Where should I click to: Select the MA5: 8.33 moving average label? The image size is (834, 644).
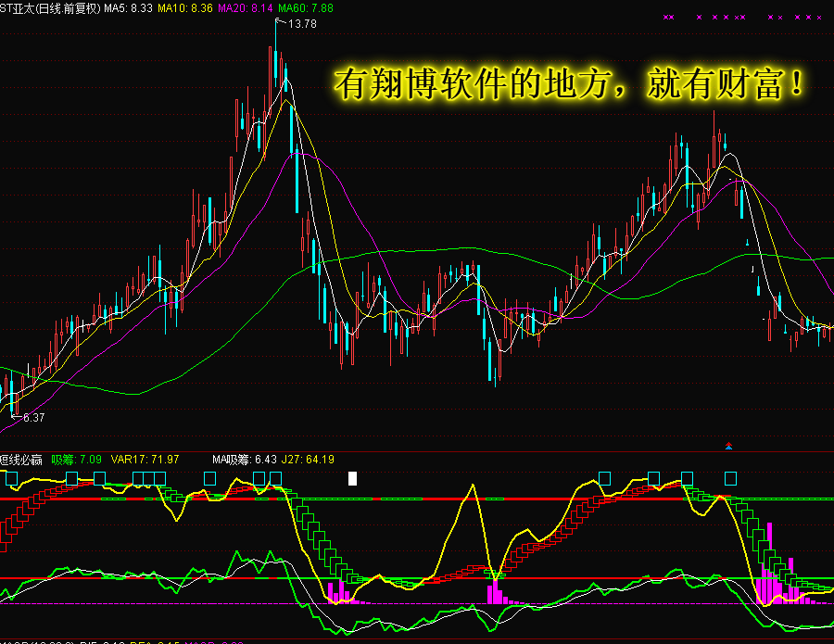[x=128, y=8]
